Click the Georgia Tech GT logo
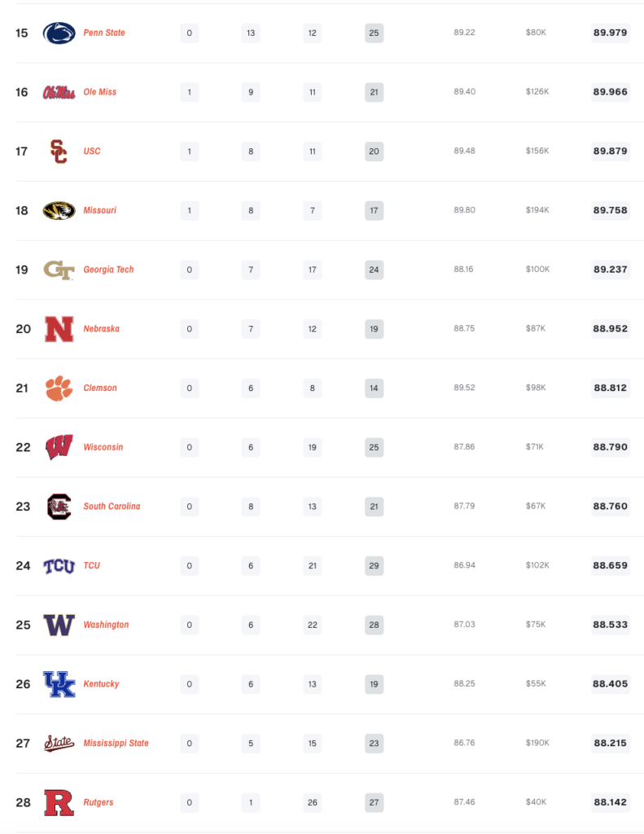Screen dimensions: 644x834 [x=59, y=270]
